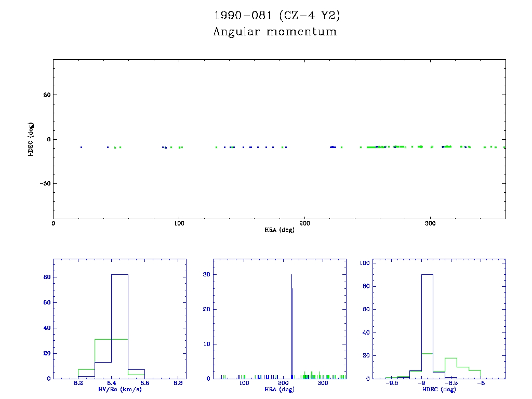Select the "Angular momentum" subtitle text
532x399 pixels.
coord(275,32)
